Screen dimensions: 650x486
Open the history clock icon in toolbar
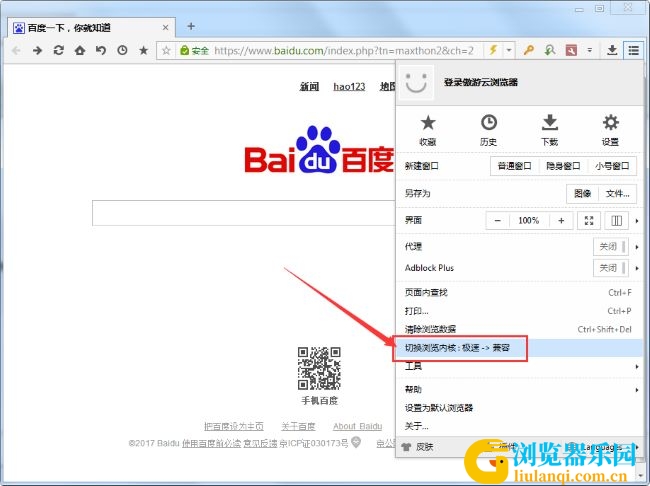pos(122,51)
